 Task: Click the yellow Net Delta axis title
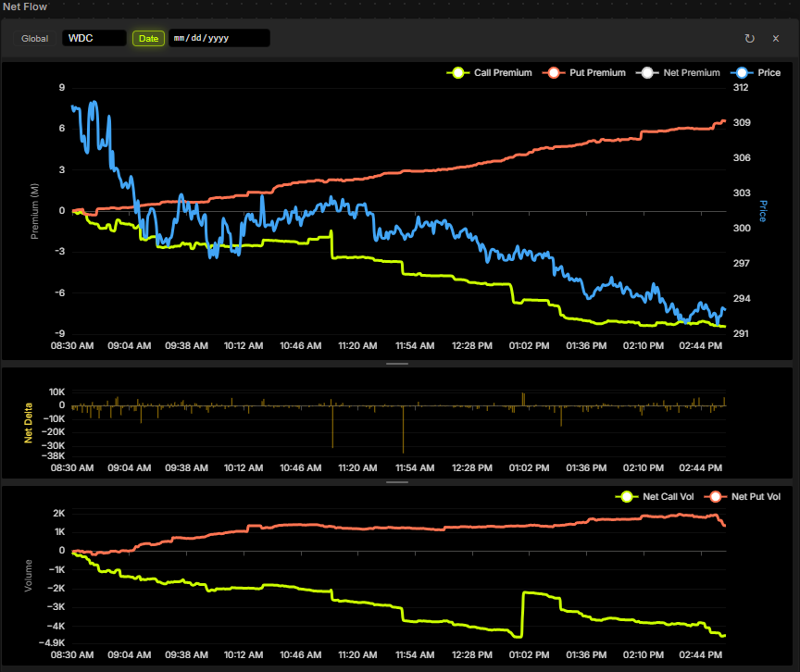click(28, 422)
